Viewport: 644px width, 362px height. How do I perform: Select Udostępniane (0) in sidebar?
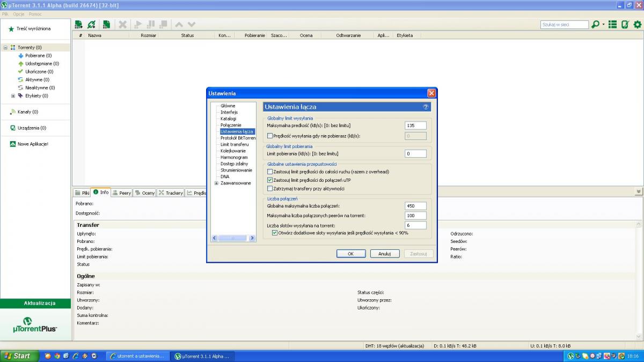pyautogui.click(x=39, y=64)
